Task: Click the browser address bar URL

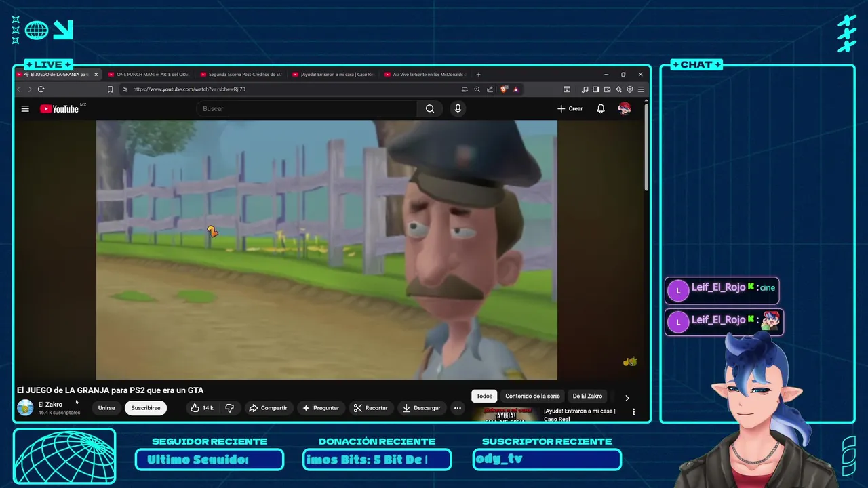Action: click(190, 89)
